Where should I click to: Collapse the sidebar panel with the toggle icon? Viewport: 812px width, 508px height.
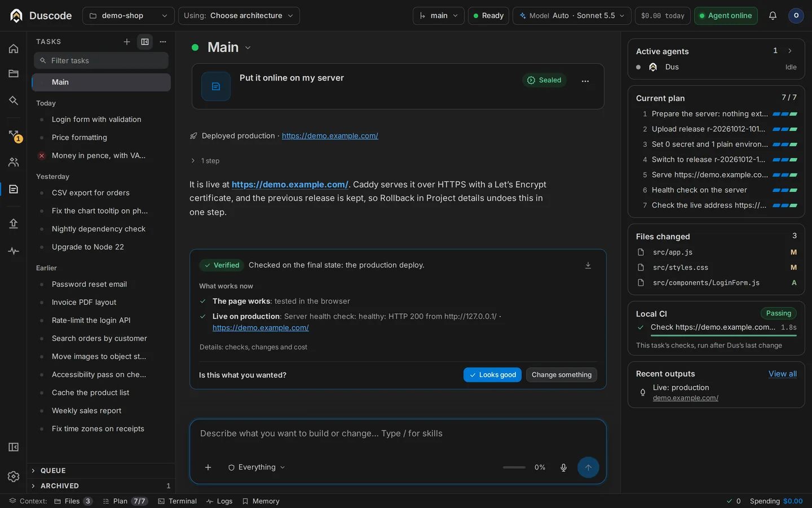pyautogui.click(x=14, y=447)
